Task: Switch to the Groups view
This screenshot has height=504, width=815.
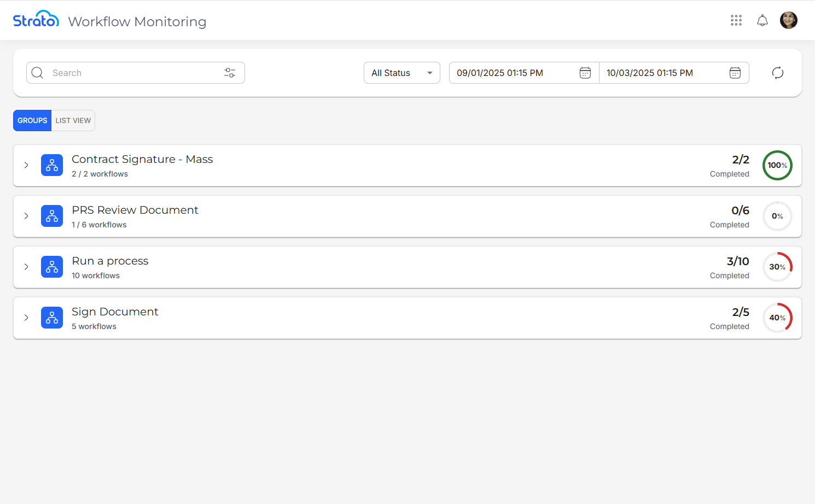Action: [32, 121]
